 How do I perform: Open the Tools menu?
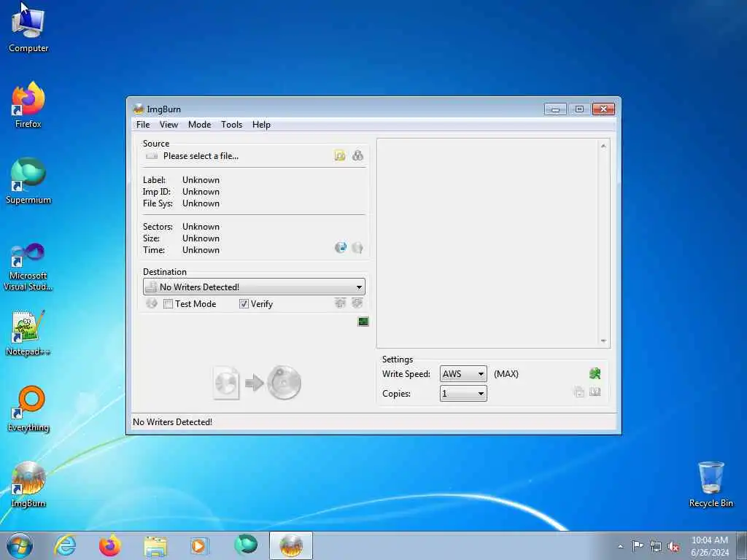pos(231,124)
